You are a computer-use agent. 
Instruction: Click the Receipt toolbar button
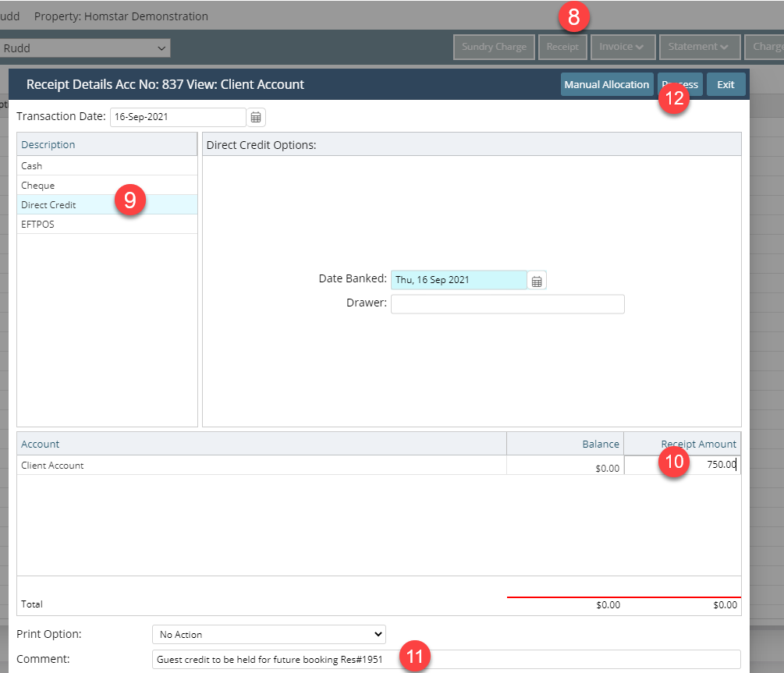pos(562,47)
